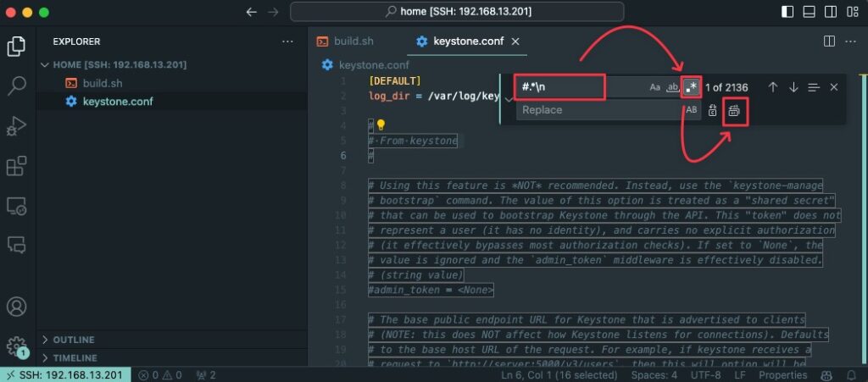The height and width of the screenshot is (382, 868).
Task: Switch to the build.sh tab
Action: click(353, 42)
